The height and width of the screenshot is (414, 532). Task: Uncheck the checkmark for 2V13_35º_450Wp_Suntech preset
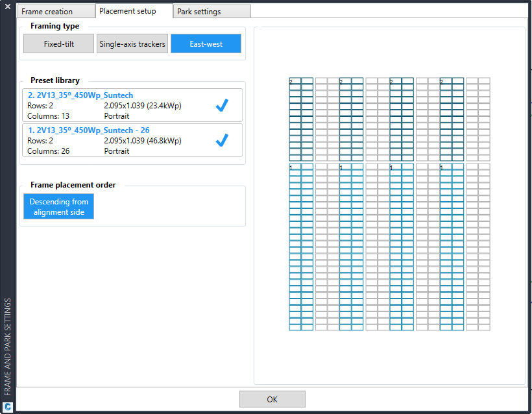coord(222,106)
